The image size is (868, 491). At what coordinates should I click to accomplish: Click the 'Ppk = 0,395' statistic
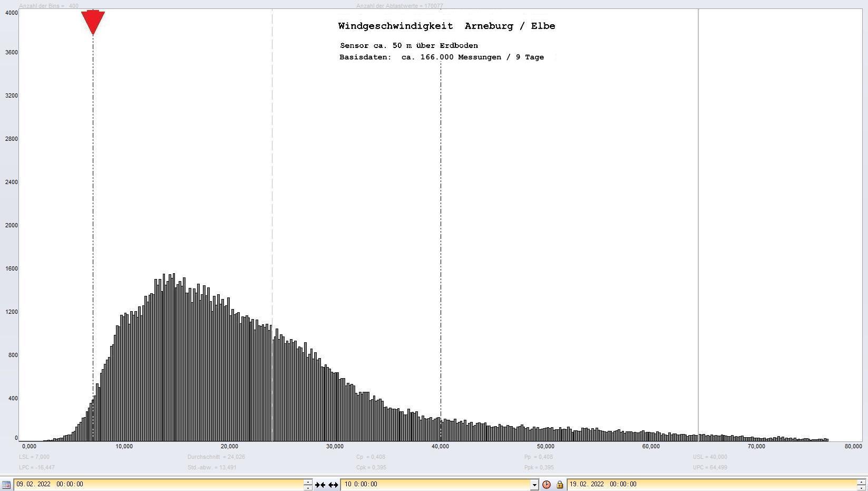pyautogui.click(x=539, y=467)
